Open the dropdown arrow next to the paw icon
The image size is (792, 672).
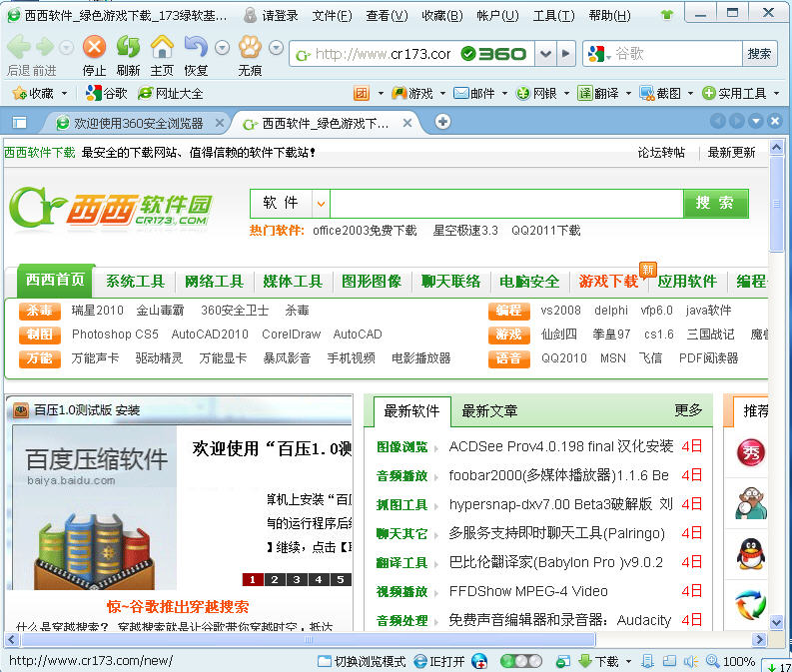(x=276, y=48)
